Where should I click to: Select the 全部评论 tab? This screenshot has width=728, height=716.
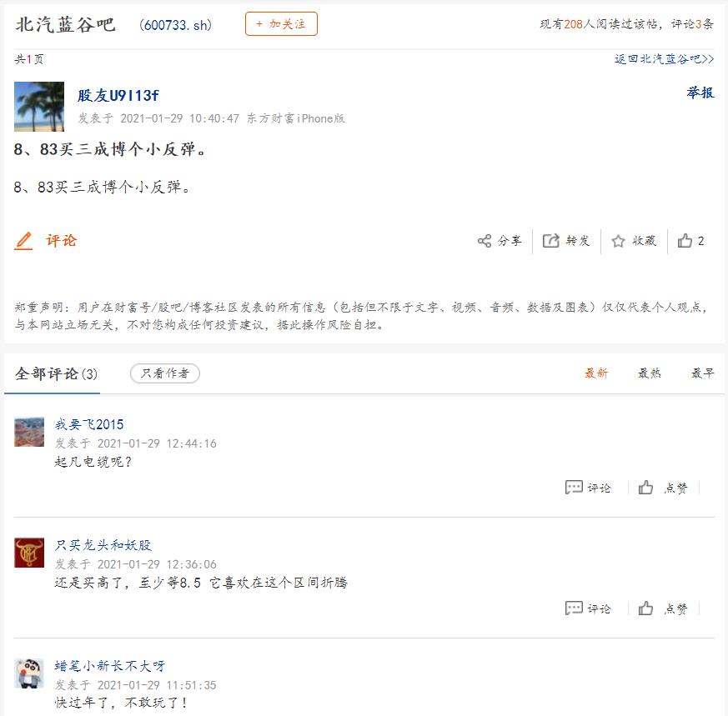click(56, 373)
